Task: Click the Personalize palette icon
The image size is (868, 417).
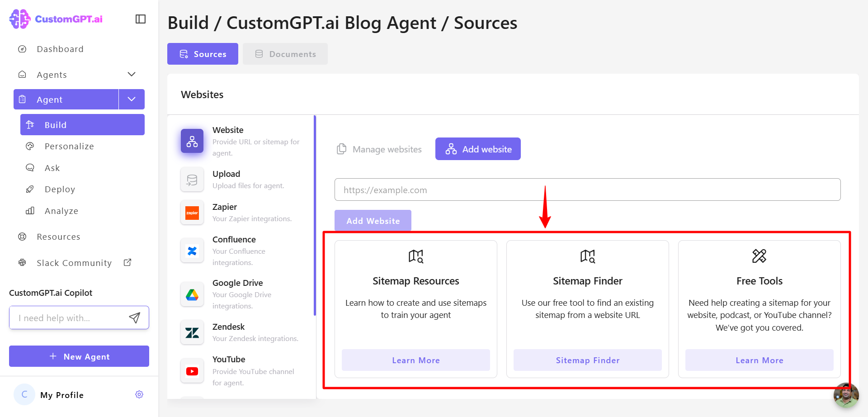Action: 30,146
